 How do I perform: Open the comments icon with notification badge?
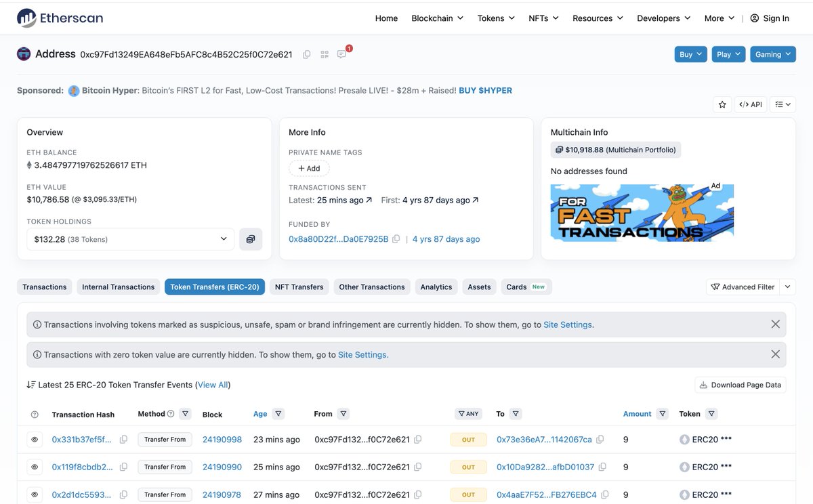coord(341,54)
